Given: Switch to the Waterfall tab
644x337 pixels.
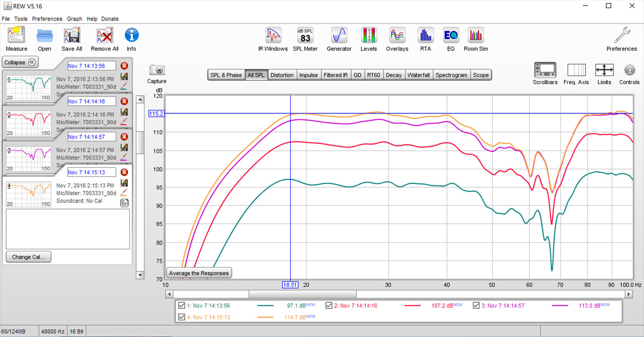Looking at the screenshot, I should click(418, 75).
